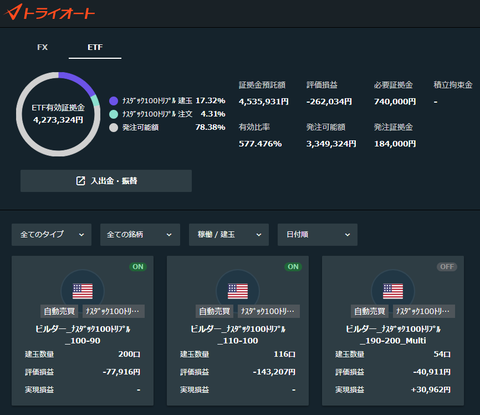Click 自動売買 tag on the _100-90 card
The height and width of the screenshot is (415, 480).
(x=59, y=311)
